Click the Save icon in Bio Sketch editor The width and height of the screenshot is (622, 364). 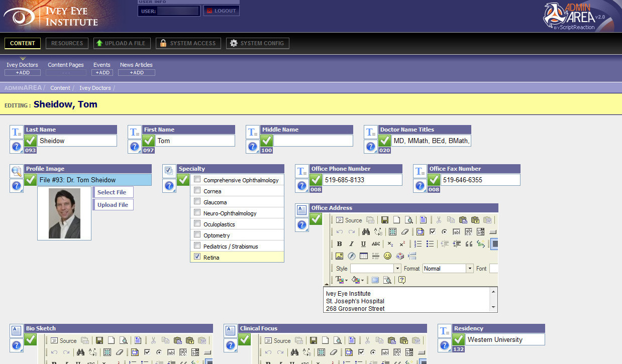99,340
